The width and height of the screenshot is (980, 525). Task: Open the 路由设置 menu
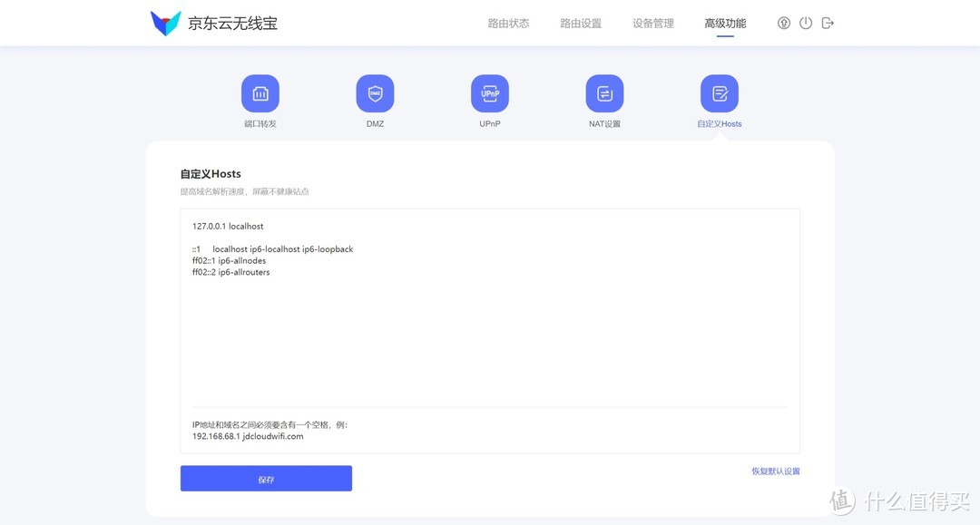580,23
